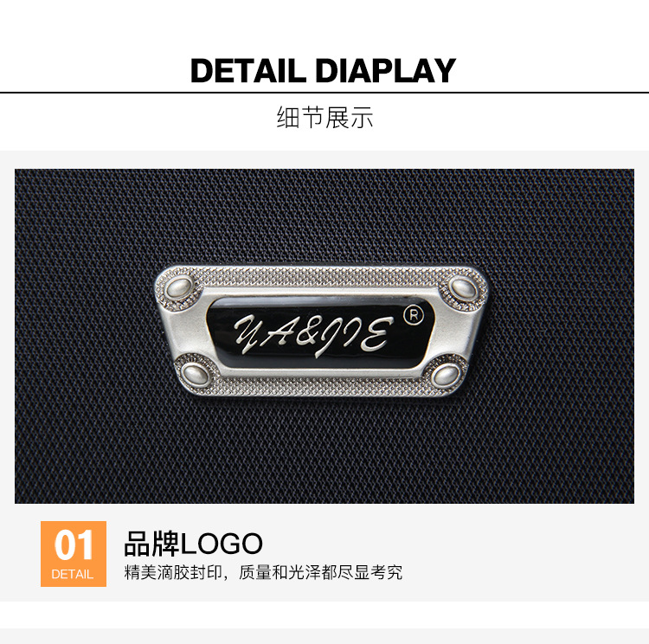Click the large 01 number in the badge
Image resolution: width=649 pixels, height=644 pixels.
coord(74,545)
